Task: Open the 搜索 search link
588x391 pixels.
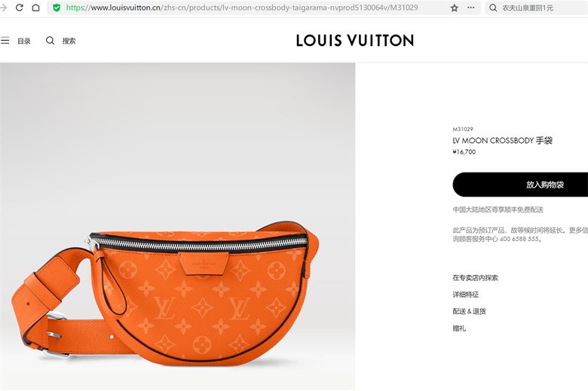Action: pos(69,41)
